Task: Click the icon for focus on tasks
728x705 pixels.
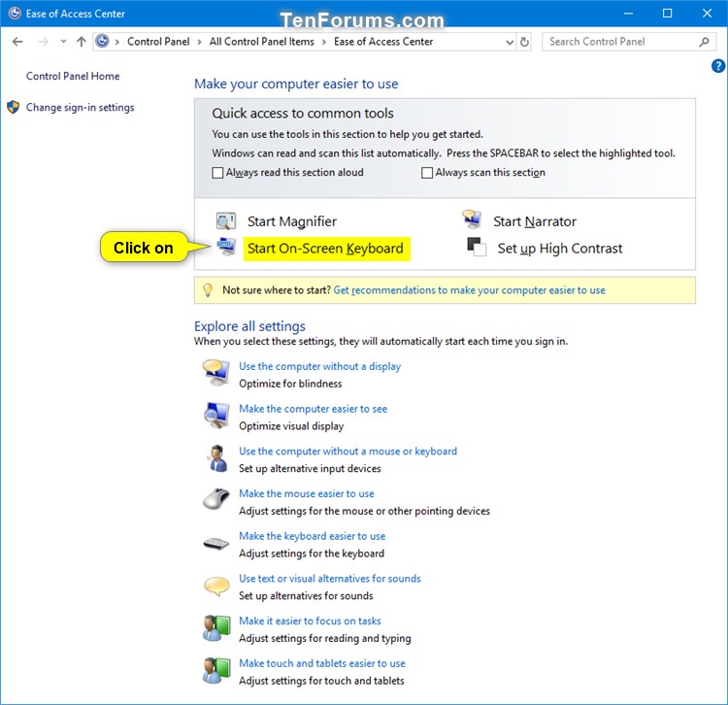Action: point(216,628)
